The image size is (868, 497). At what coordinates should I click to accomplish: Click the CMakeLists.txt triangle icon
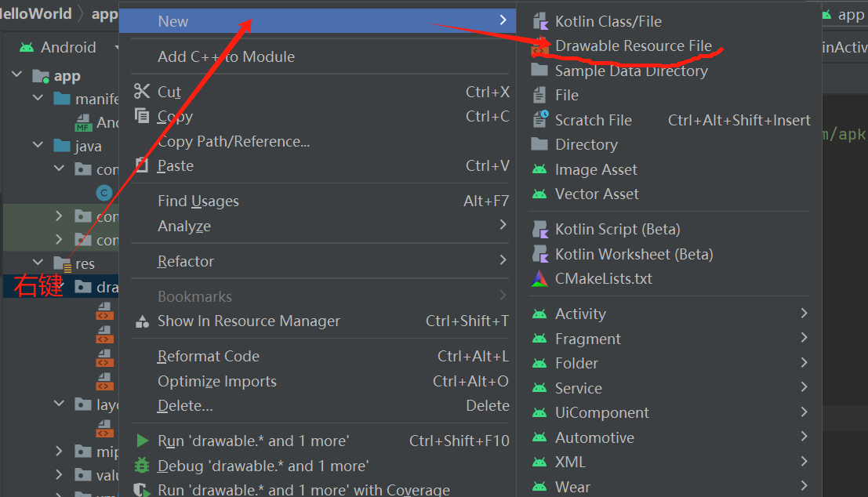[539, 278]
